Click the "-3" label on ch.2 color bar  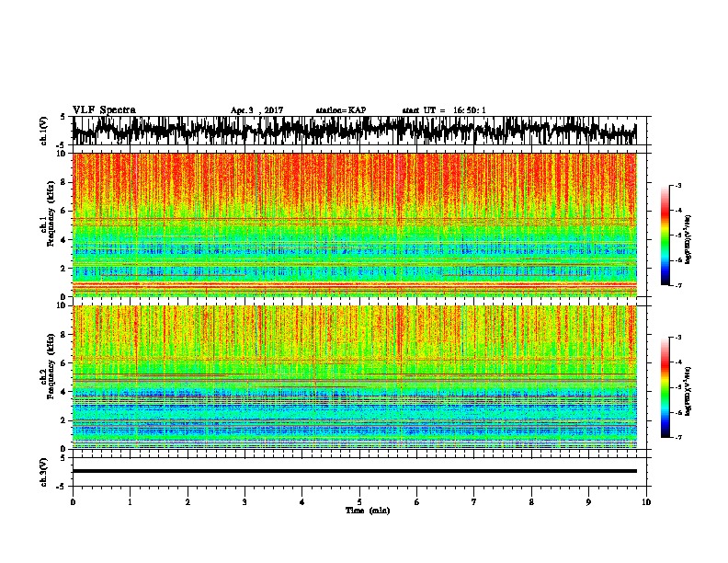(x=677, y=338)
